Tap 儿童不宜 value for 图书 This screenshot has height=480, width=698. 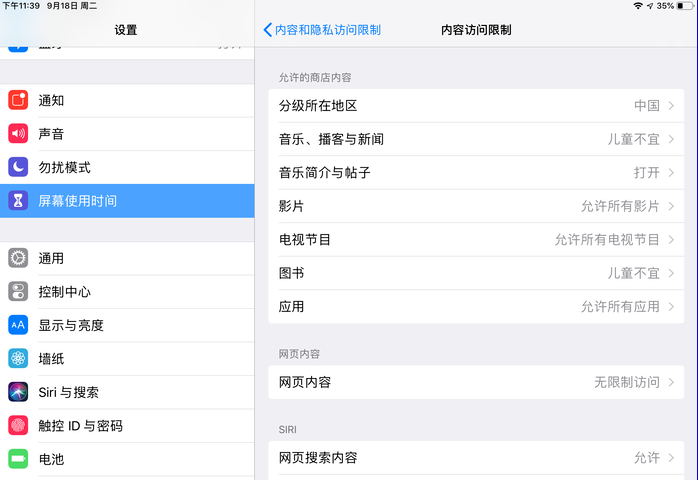click(633, 273)
